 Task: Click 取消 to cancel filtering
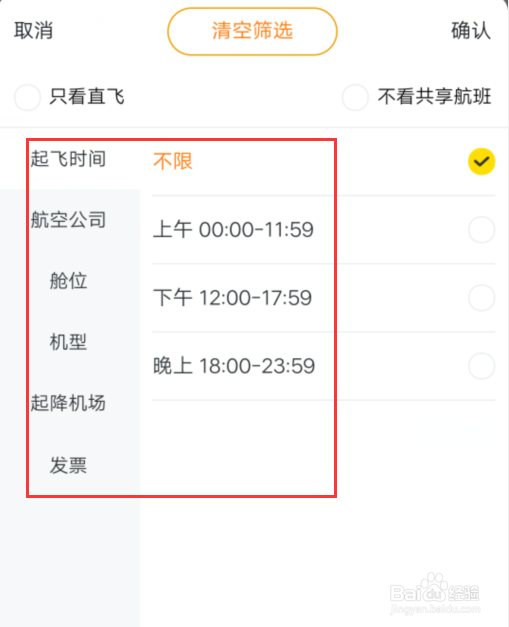(x=34, y=30)
